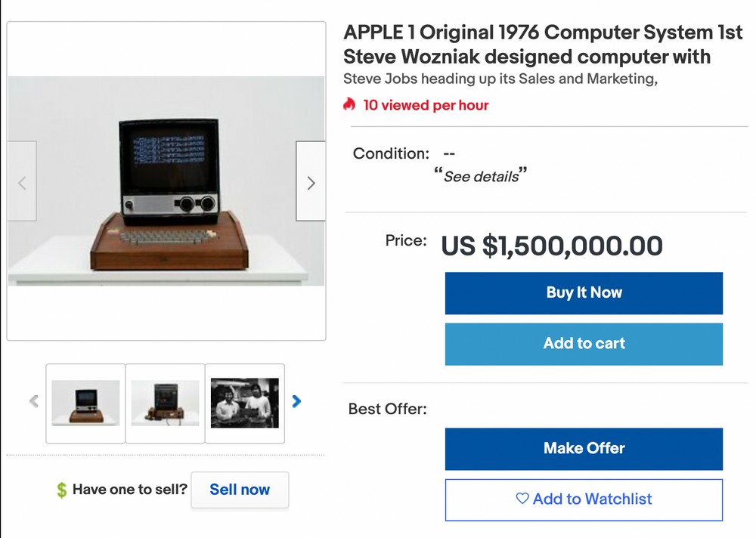Screen dimensions: 756x538
Task: Click the red fire icon near viewed count
Action: point(349,105)
